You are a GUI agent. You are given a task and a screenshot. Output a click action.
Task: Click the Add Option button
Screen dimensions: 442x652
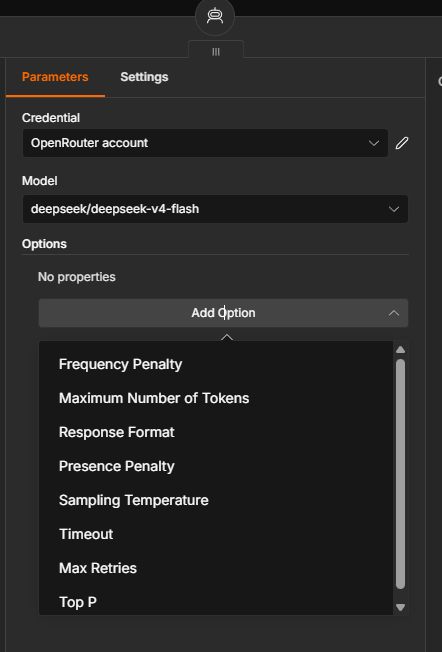pyautogui.click(x=223, y=313)
